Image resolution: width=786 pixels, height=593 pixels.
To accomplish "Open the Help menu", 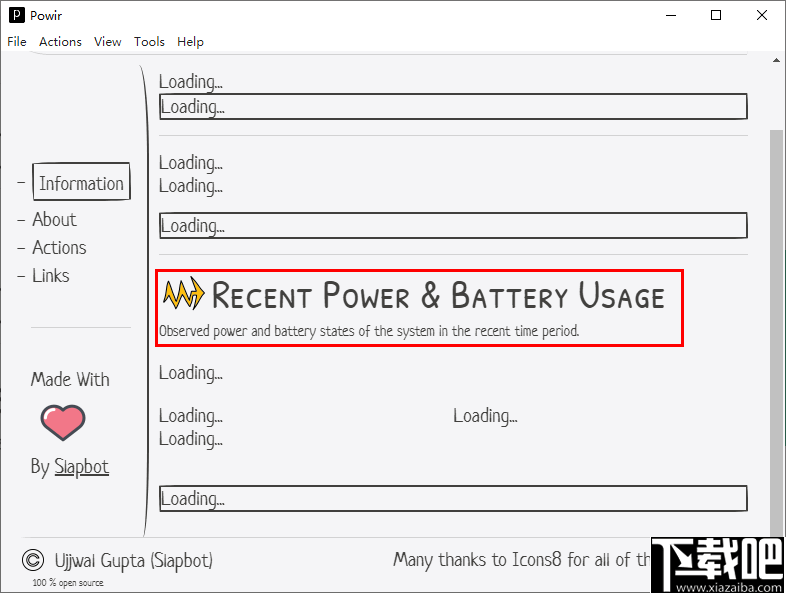I will pyautogui.click(x=190, y=42).
